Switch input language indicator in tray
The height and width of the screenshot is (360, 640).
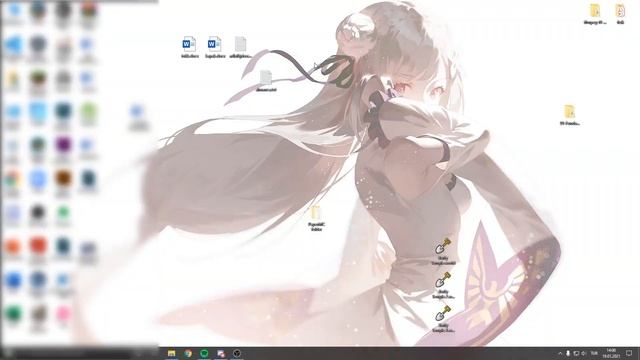click(594, 353)
